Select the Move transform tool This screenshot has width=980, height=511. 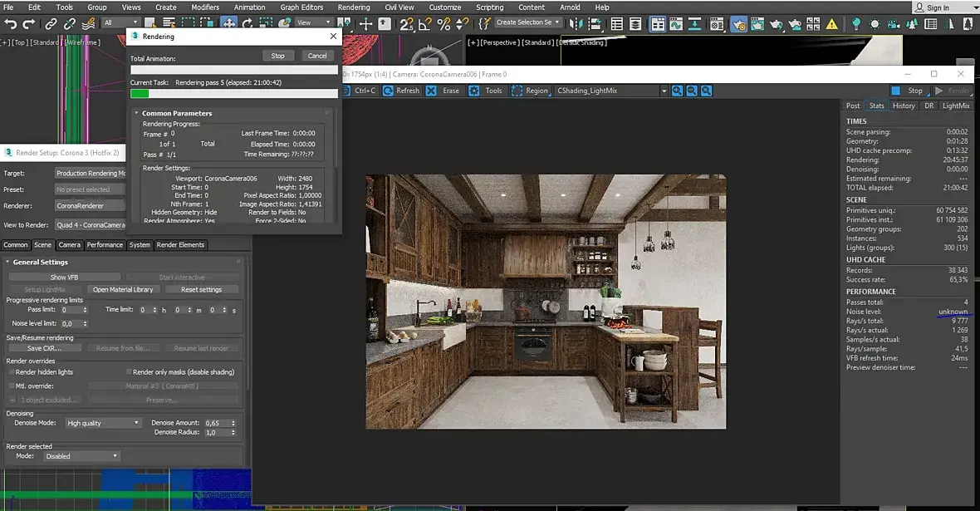228,24
